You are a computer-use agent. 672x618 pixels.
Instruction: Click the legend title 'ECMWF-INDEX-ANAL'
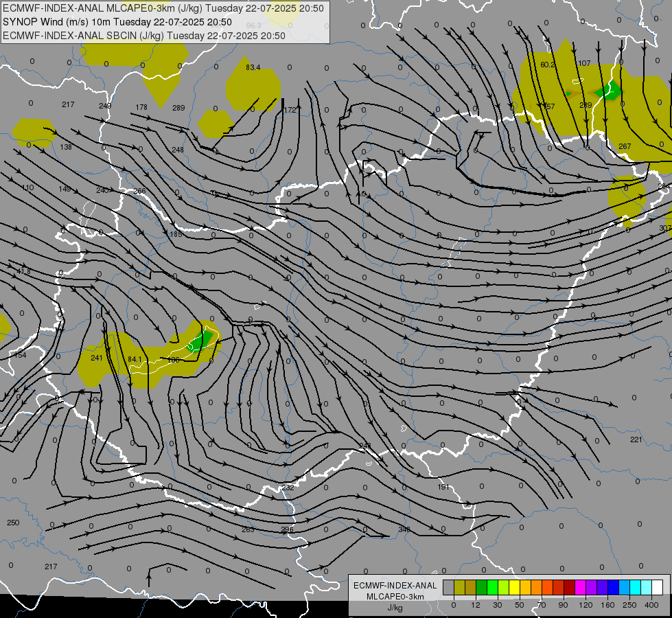[x=395, y=586]
